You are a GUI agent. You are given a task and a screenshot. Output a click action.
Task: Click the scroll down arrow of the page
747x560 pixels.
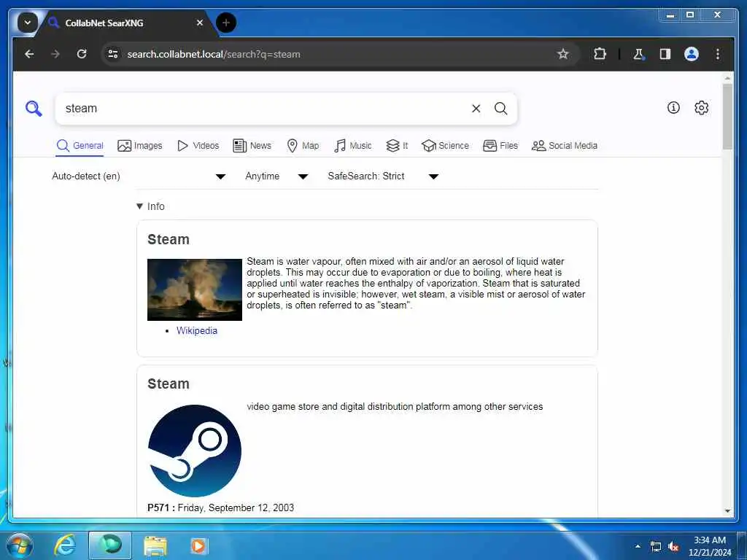(727, 511)
